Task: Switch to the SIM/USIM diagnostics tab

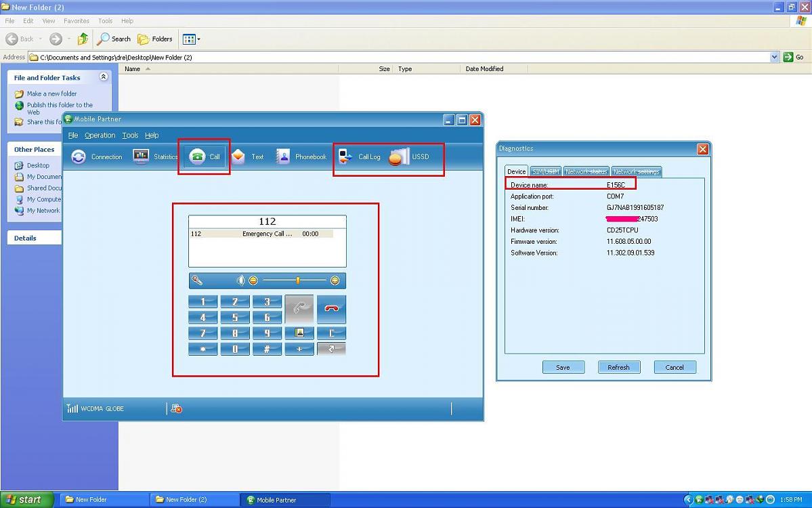Action: click(x=544, y=172)
